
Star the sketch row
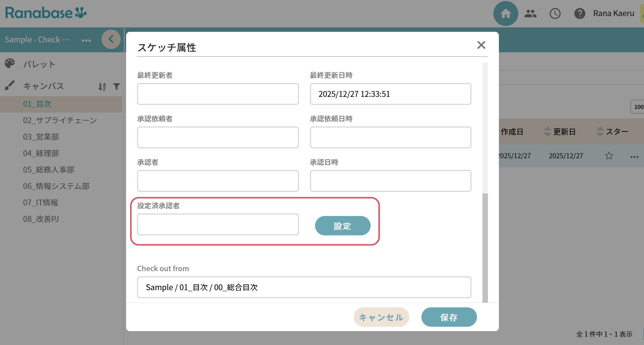(x=609, y=156)
